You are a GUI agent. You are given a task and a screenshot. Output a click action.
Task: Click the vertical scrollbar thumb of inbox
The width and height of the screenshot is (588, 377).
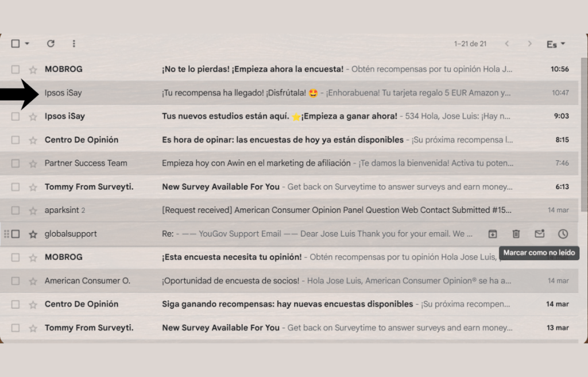tap(584, 134)
